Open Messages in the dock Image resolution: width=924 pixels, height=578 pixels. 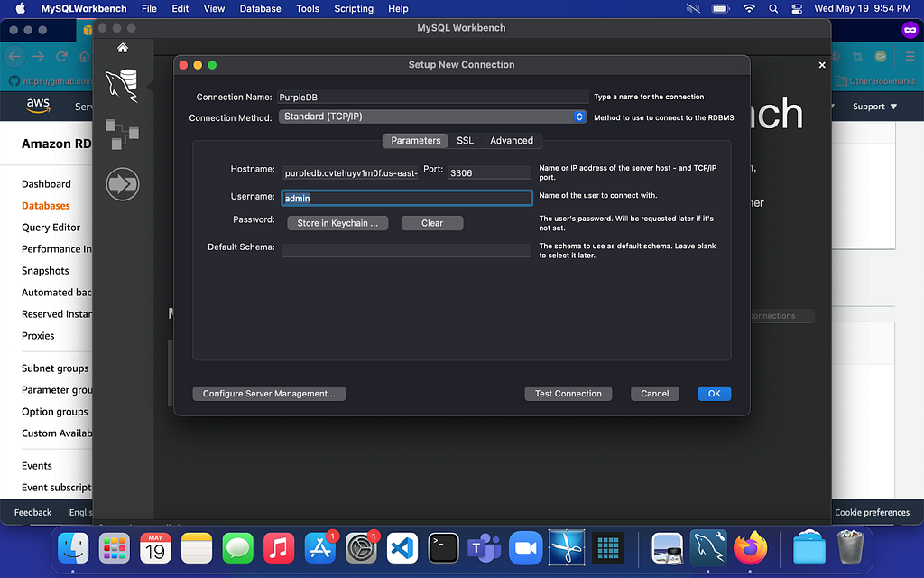click(238, 548)
